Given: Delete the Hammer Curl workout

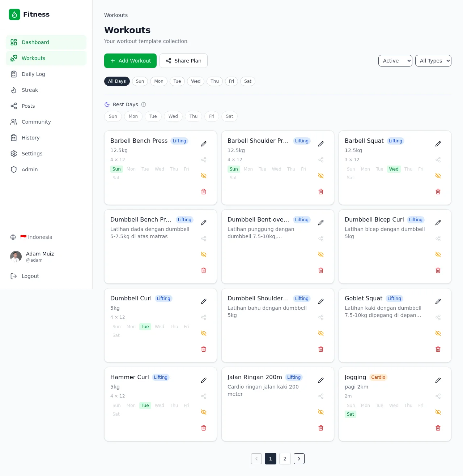Looking at the screenshot, I should click(204, 428).
